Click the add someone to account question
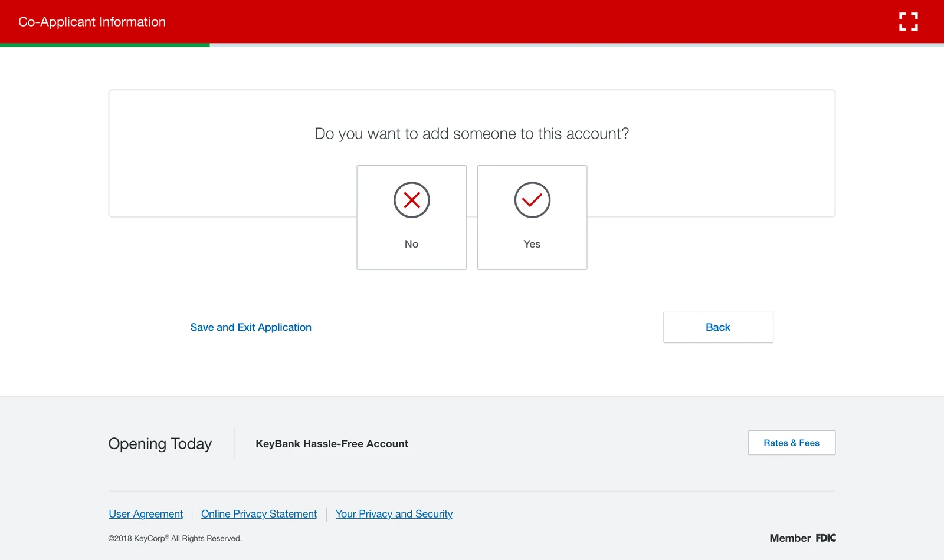 (472, 134)
